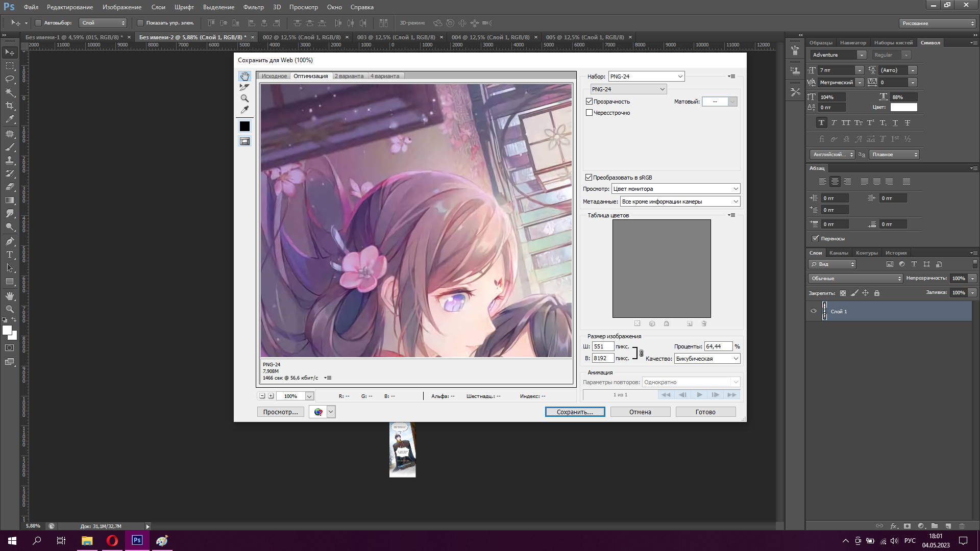Click Underline icon in Character panel
Screen dimensions: 980x551
[x=895, y=123]
